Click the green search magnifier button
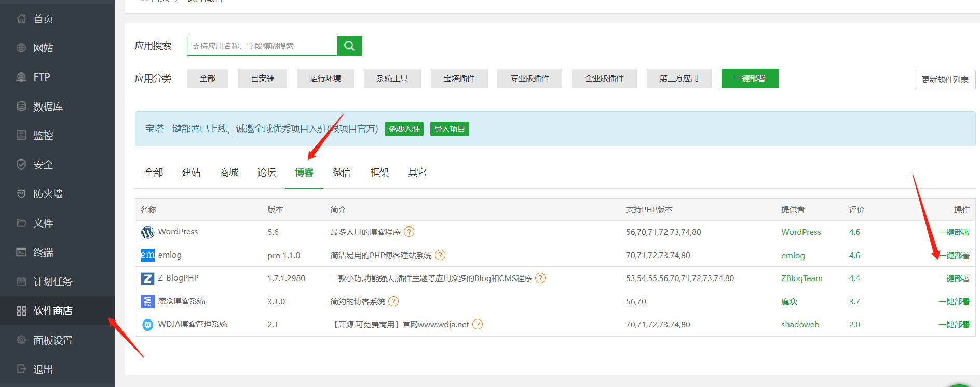Viewport: 980px width, 387px height. coord(349,46)
